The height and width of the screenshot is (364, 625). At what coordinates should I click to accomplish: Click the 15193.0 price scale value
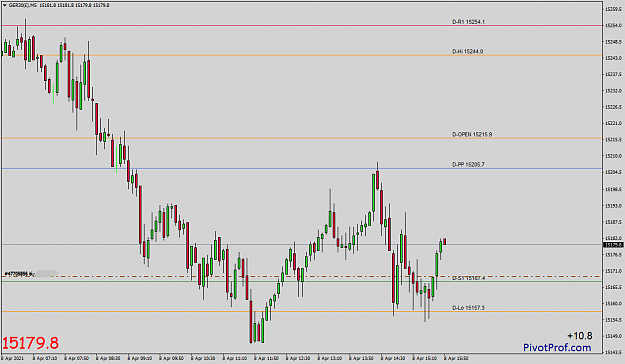[613, 206]
